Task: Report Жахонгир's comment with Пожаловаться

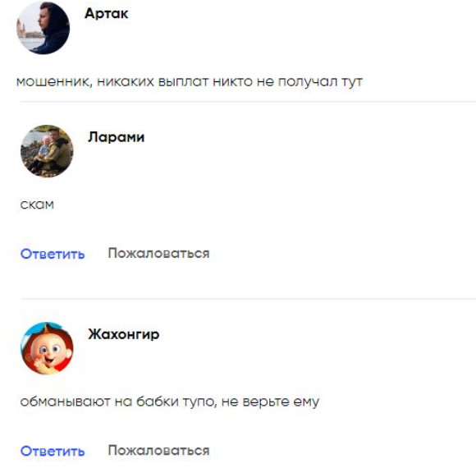Action: 158,450
